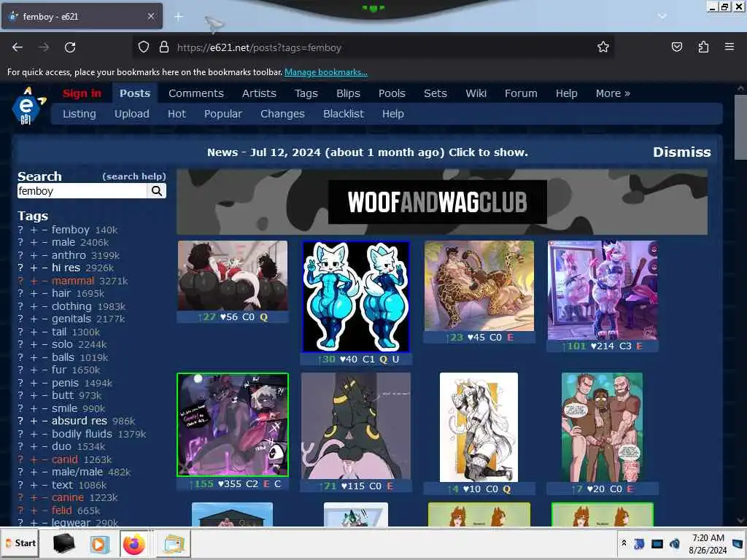Image resolution: width=747 pixels, height=560 pixels.
Task: Show hidden tray icons with the chevron
Action: [624, 543]
